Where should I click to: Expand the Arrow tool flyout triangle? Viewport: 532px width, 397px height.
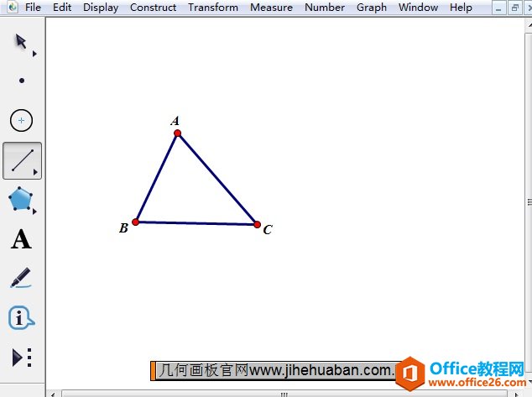[34, 54]
